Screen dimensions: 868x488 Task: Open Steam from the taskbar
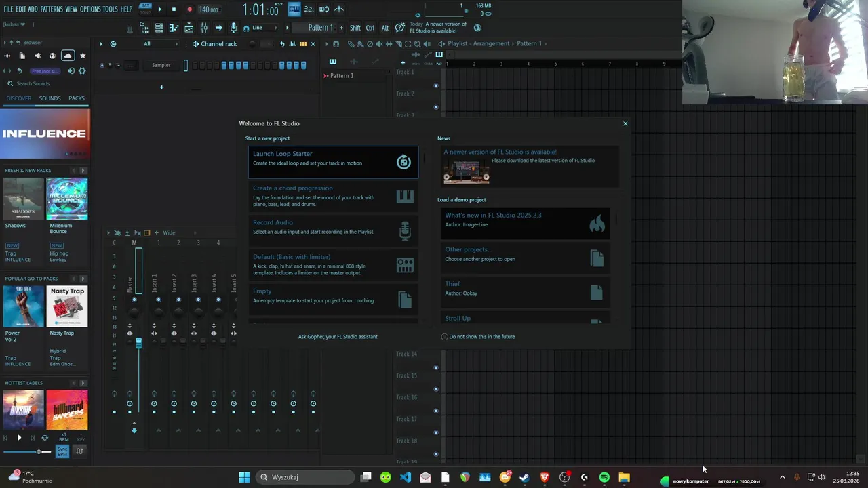coord(524,478)
